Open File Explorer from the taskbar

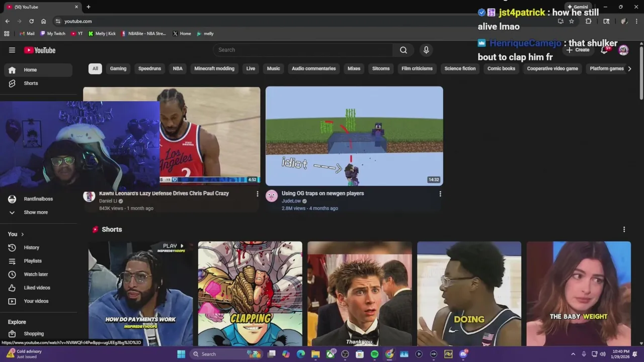click(315, 354)
